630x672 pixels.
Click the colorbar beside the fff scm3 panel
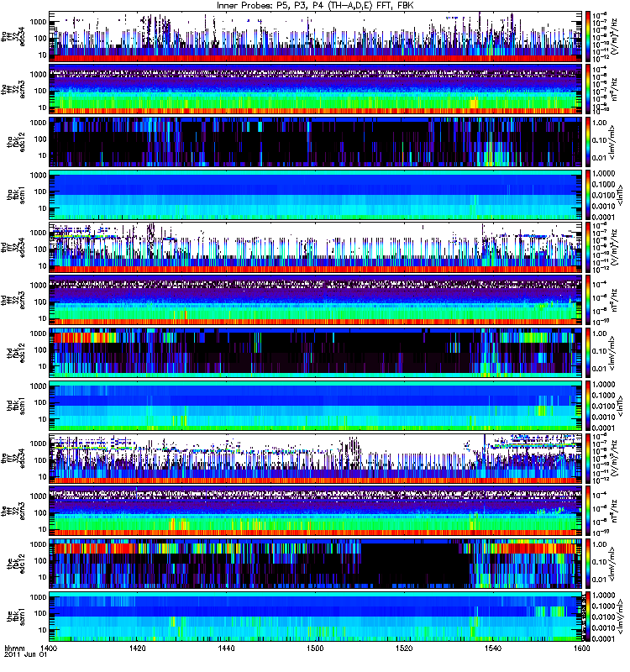[589, 511]
